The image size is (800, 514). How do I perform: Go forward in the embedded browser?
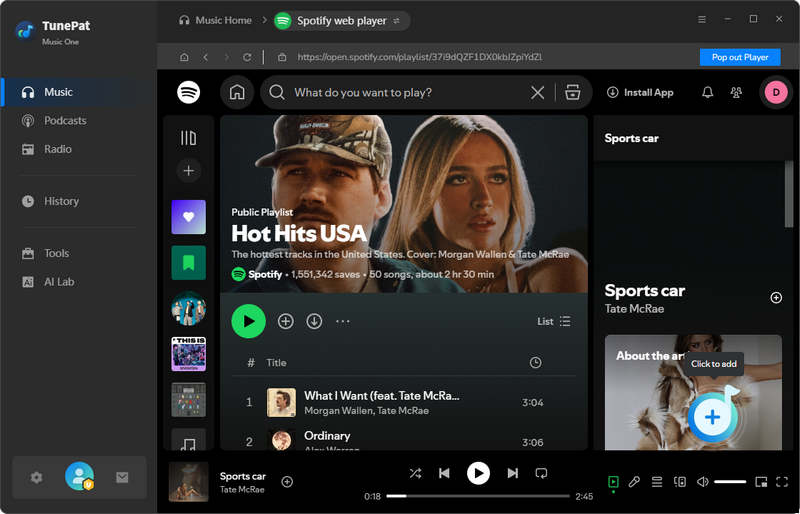coord(227,57)
